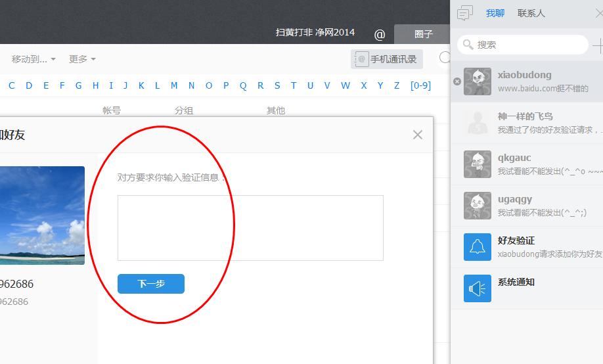Close the add friend dialog

(418, 135)
